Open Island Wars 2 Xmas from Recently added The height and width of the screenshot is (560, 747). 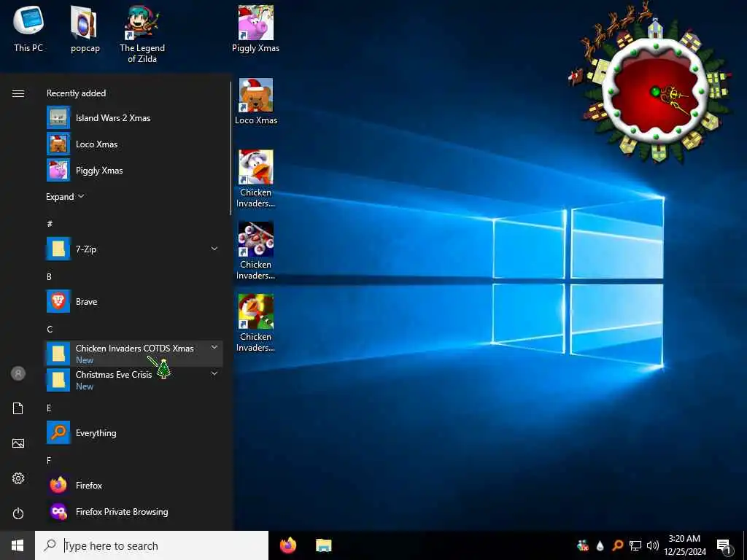click(134, 117)
